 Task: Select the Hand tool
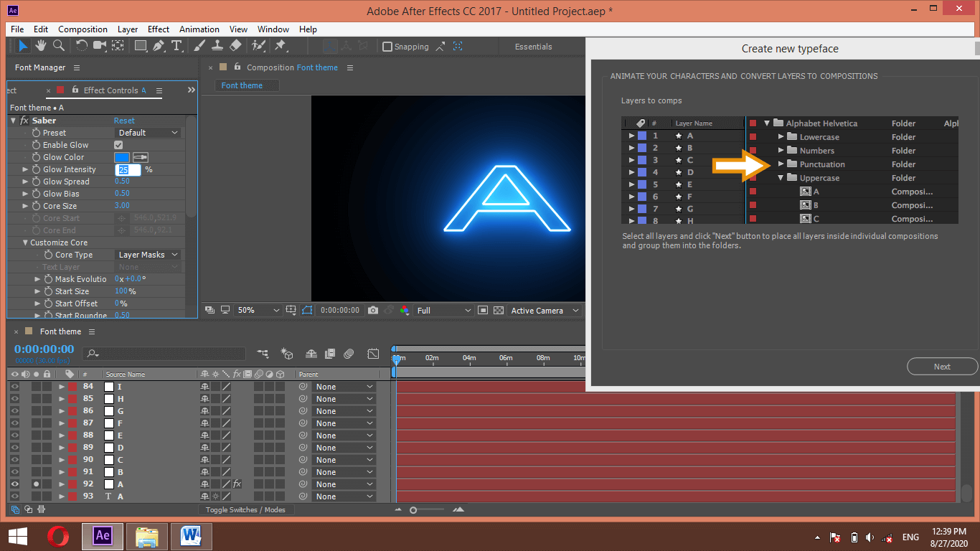(41, 46)
